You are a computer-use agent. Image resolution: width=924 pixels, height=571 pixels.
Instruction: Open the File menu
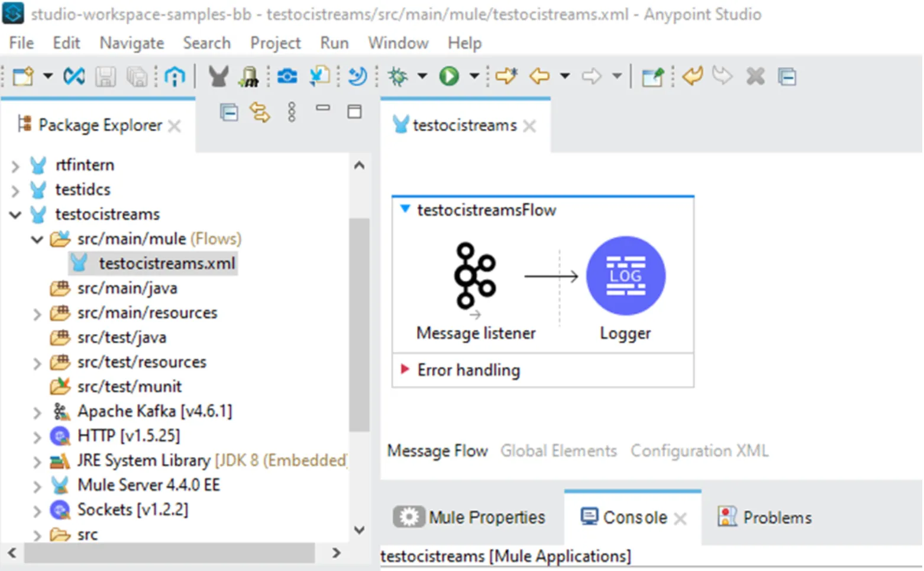(21, 43)
